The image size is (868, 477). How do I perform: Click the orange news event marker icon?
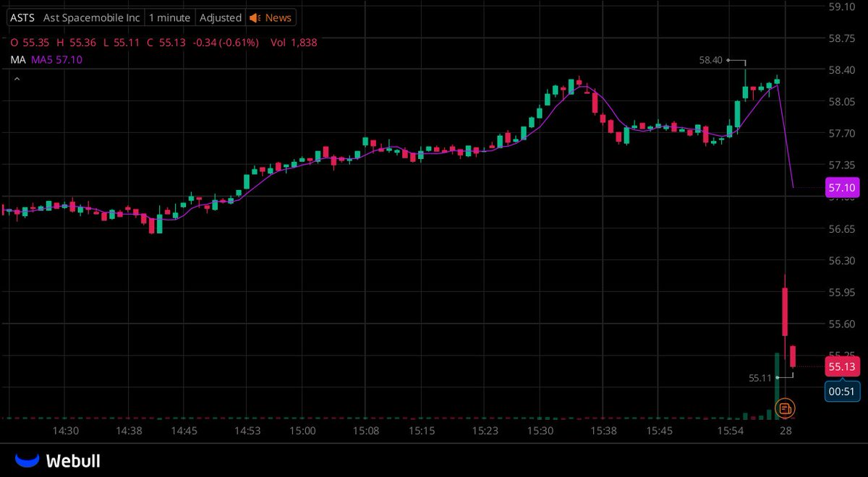click(x=784, y=408)
